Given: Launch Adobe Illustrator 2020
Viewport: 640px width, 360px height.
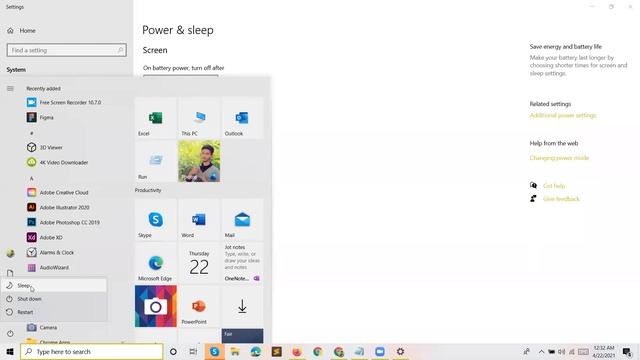Looking at the screenshot, I should (58, 207).
